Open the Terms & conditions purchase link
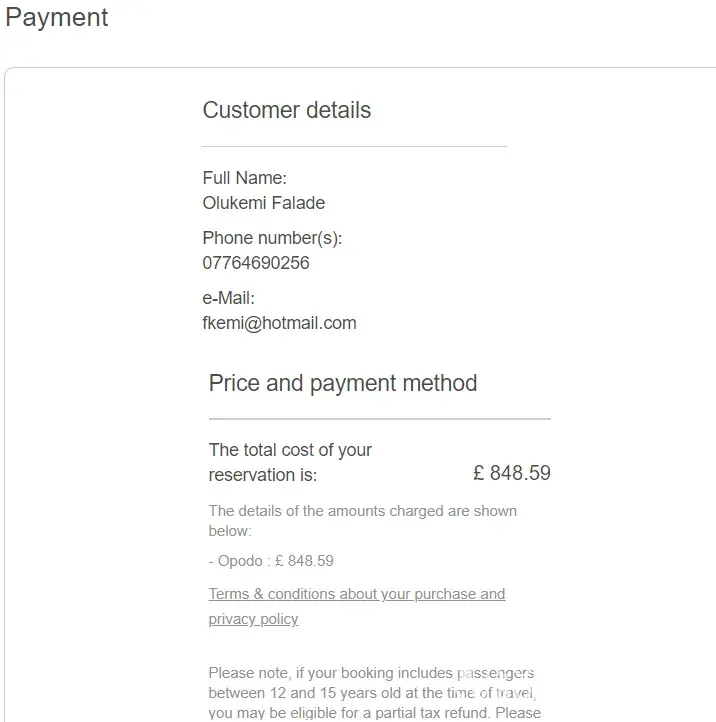This screenshot has height=722, width=716. 356,594
